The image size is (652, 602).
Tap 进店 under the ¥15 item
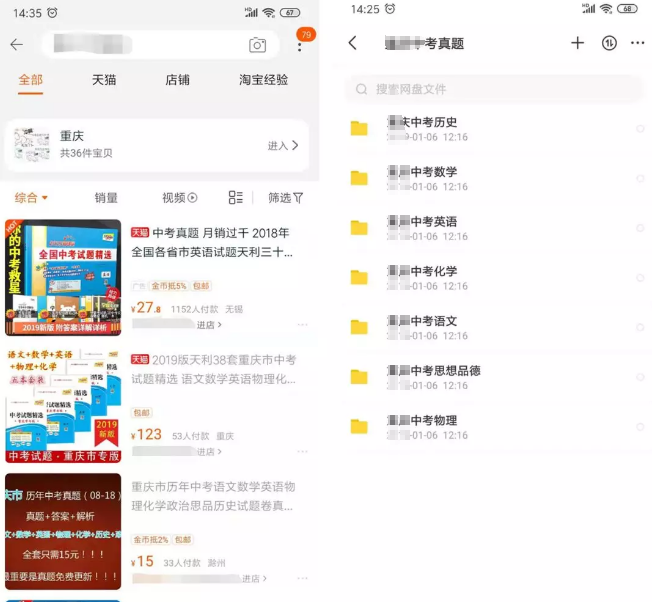tap(254, 578)
